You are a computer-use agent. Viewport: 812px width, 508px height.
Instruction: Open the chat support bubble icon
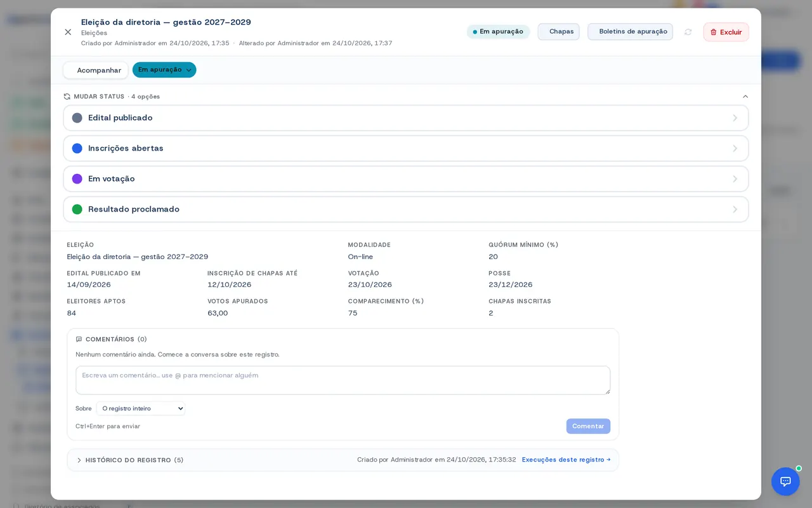tap(785, 481)
